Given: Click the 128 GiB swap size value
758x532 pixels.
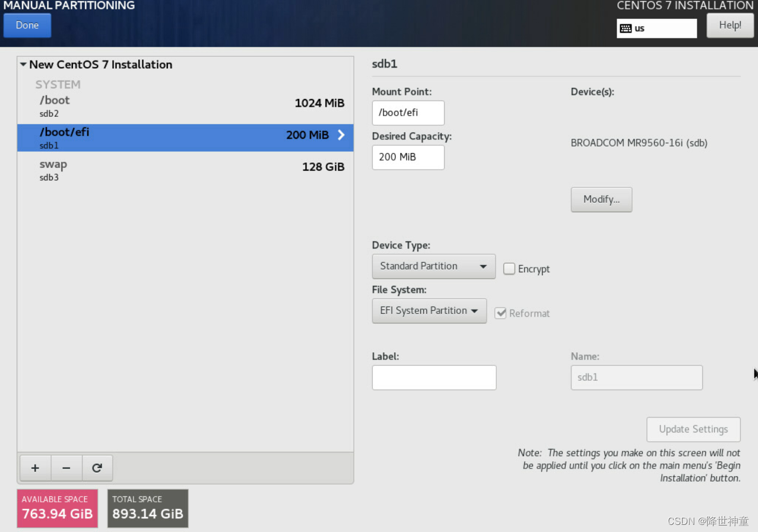Looking at the screenshot, I should point(323,167).
